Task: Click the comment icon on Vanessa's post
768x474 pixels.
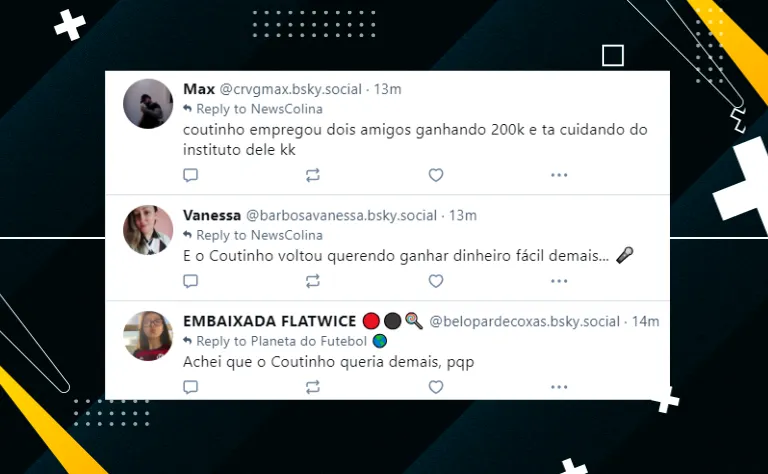Action: pyautogui.click(x=191, y=281)
